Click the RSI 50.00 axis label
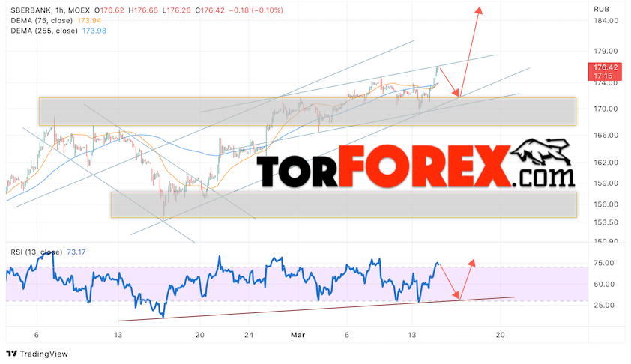The width and height of the screenshot is (631, 364). [604, 284]
